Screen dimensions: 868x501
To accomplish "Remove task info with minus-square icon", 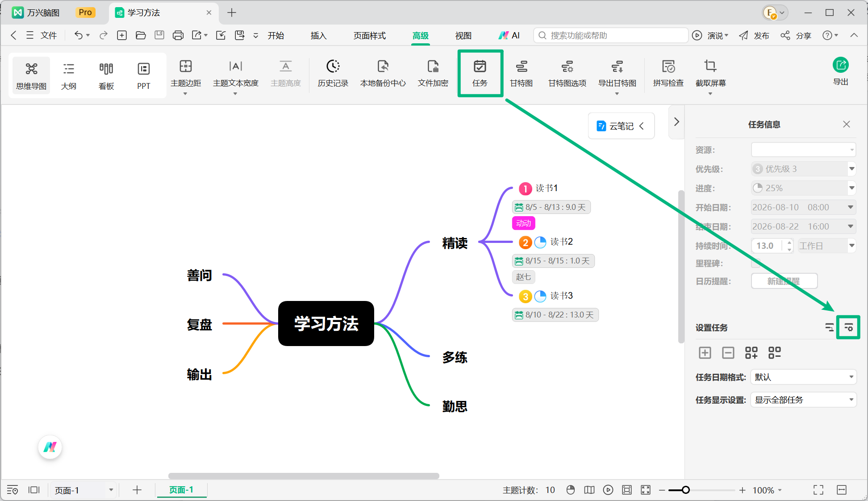I will [728, 353].
